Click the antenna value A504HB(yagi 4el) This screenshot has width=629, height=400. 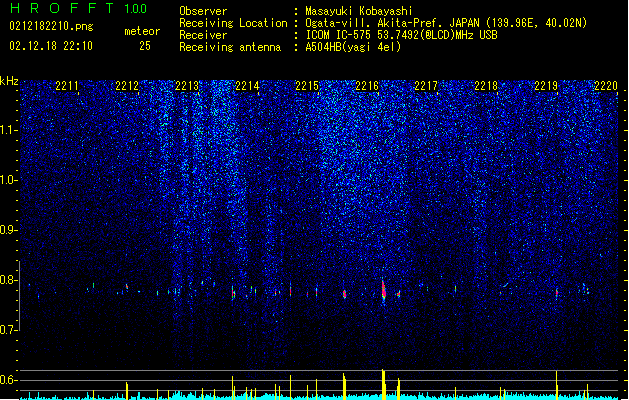pos(353,47)
